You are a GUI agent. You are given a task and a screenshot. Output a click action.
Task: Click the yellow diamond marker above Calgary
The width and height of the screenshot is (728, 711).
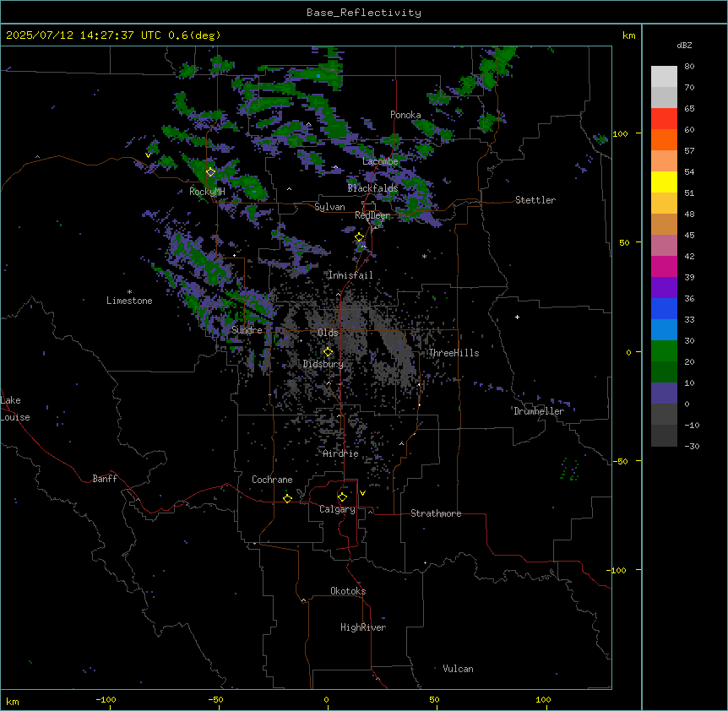[342, 497]
